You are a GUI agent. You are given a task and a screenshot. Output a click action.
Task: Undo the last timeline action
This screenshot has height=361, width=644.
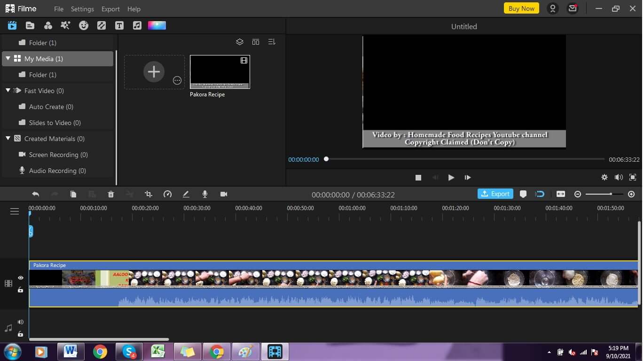[x=36, y=194]
